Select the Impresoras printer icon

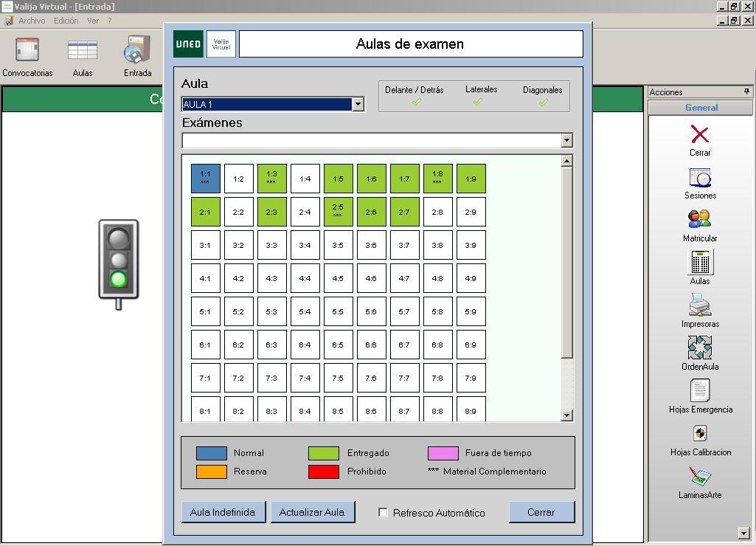click(699, 305)
